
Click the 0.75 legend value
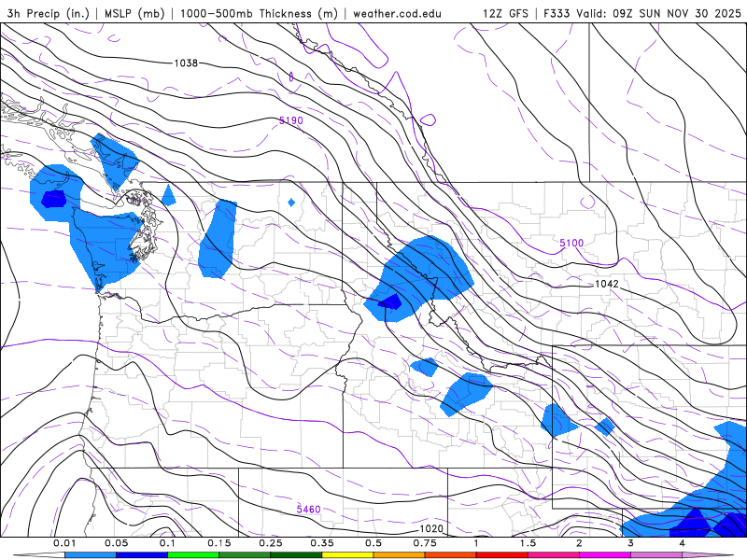tap(425, 543)
